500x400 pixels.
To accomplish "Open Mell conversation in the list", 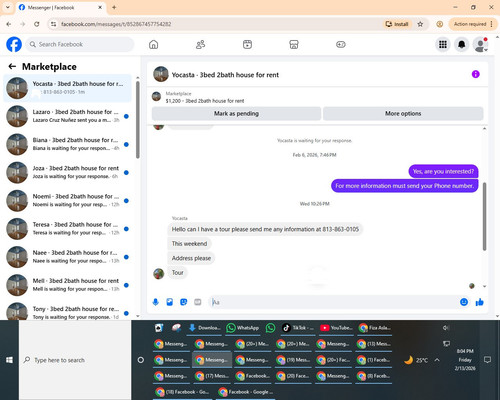I will 68,285.
